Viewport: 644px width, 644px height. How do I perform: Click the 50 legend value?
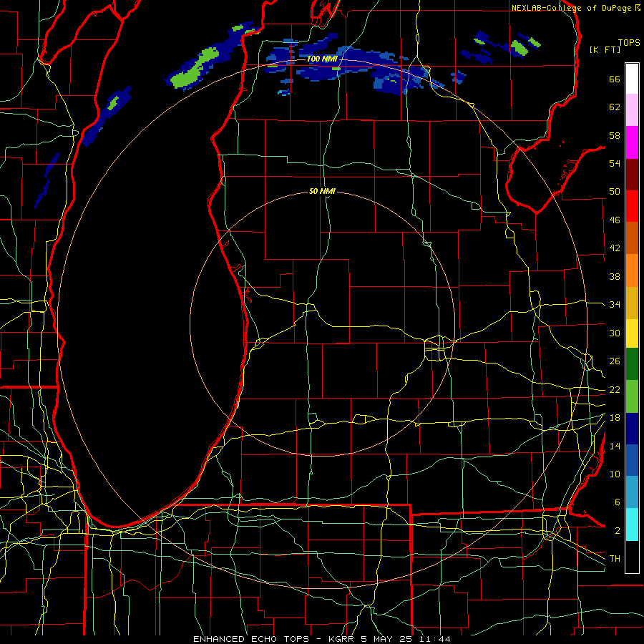[x=615, y=192]
